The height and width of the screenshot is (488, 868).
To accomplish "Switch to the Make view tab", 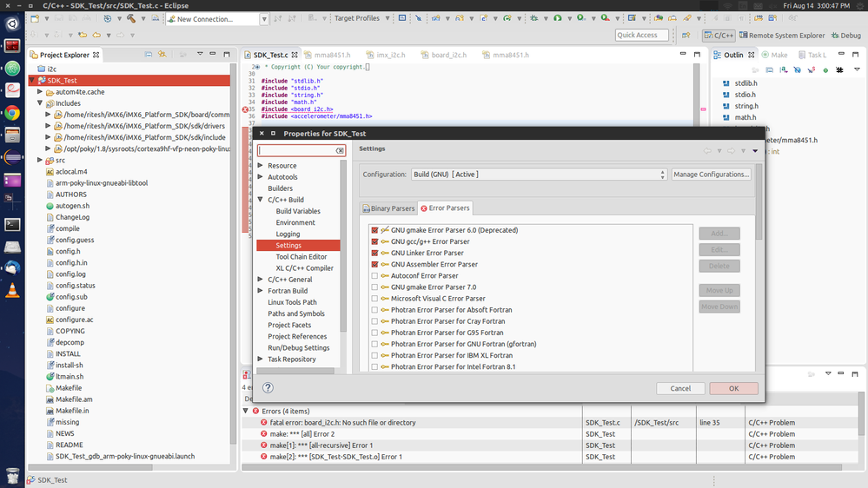I will (x=775, y=55).
